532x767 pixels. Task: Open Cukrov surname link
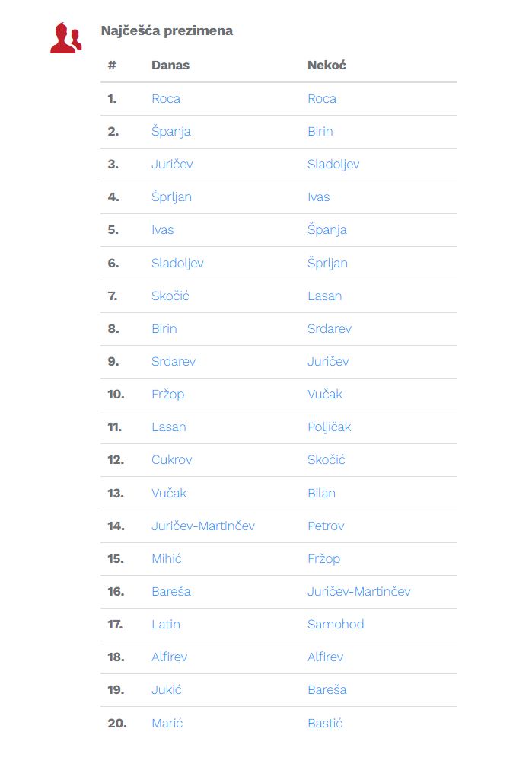tap(171, 460)
